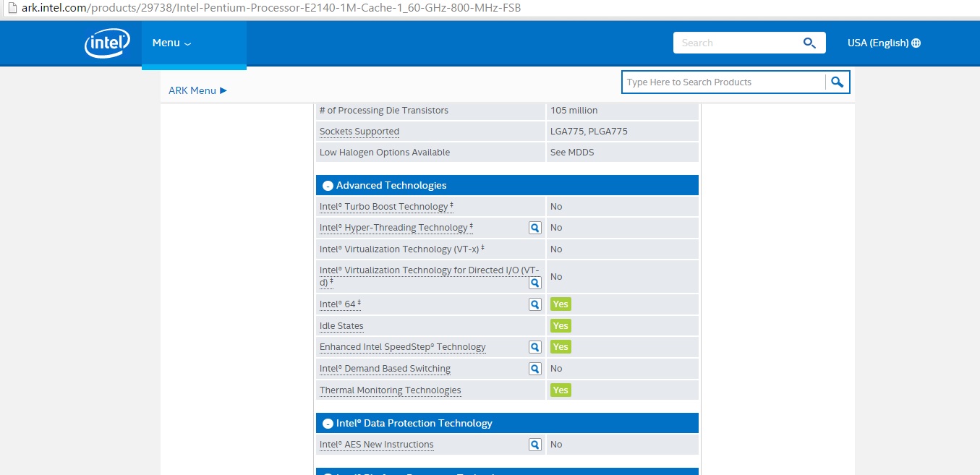
Task: Click the Yes badge for Idle States
Action: [x=561, y=326]
